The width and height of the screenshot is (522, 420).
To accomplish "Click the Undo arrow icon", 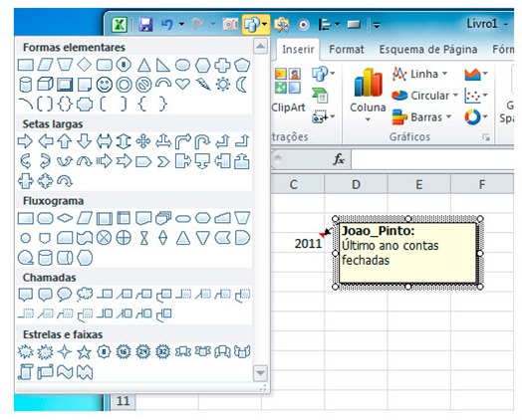I will pyautogui.click(x=167, y=24).
